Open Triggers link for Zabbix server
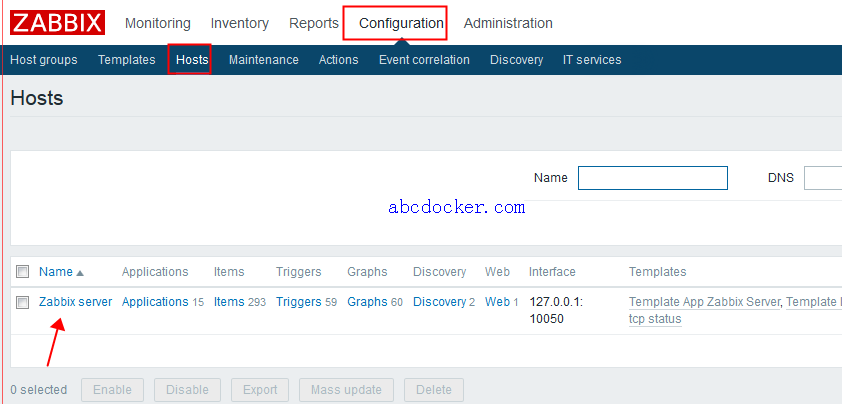 point(298,302)
